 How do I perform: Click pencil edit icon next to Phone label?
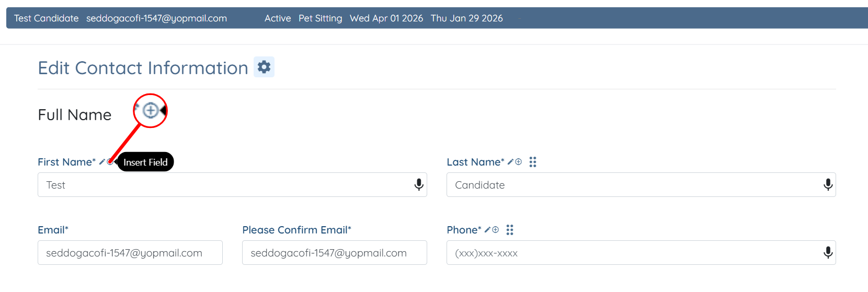click(488, 230)
